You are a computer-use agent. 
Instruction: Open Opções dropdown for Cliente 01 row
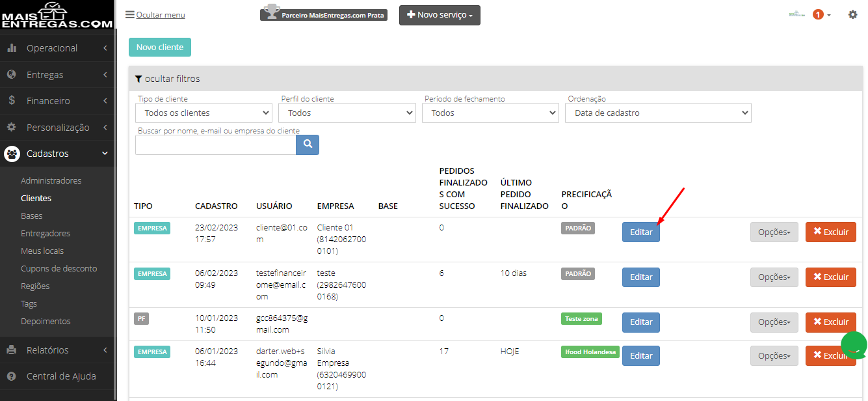coord(774,232)
